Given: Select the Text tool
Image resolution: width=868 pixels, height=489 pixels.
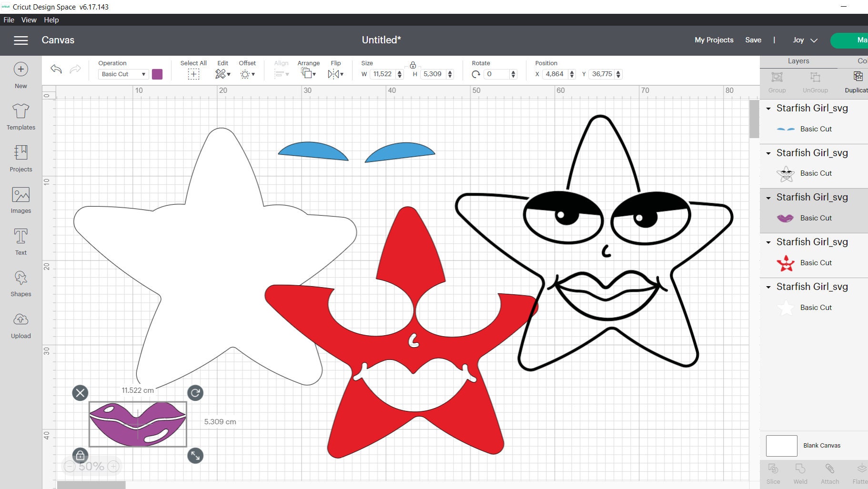Looking at the screenshot, I should 20,241.
